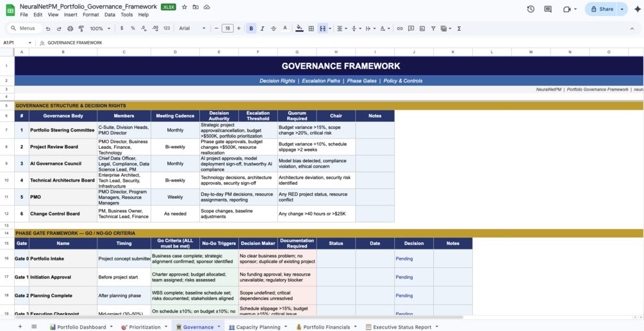Click the Name box showing A1:P1
Image resolution: width=644 pixels, height=331 pixels.
(x=17, y=43)
